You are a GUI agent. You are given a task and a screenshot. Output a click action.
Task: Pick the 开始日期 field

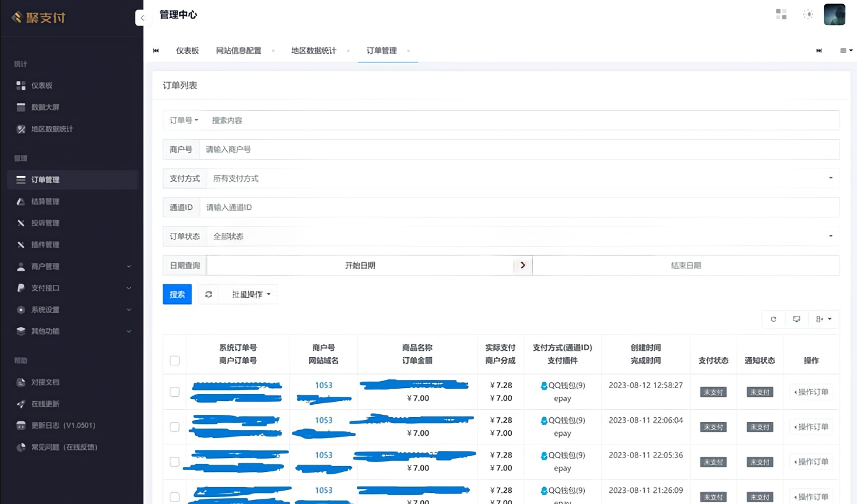pos(360,266)
